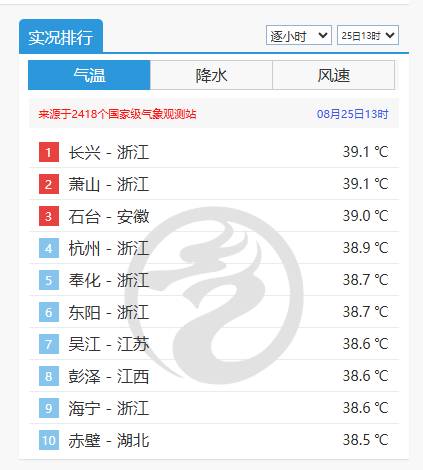Click the blue rank 10 badge
Image resolution: width=423 pixels, height=470 pixels.
click(49, 440)
